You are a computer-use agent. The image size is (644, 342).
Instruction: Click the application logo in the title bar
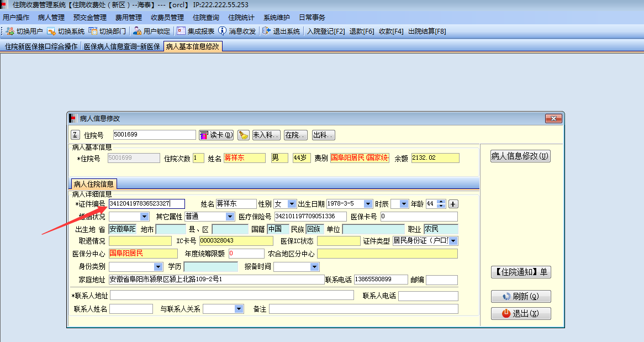pos(4,5)
